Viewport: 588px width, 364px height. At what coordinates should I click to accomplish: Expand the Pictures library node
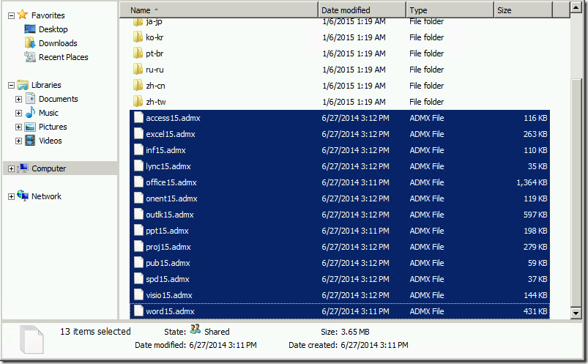pos(18,127)
